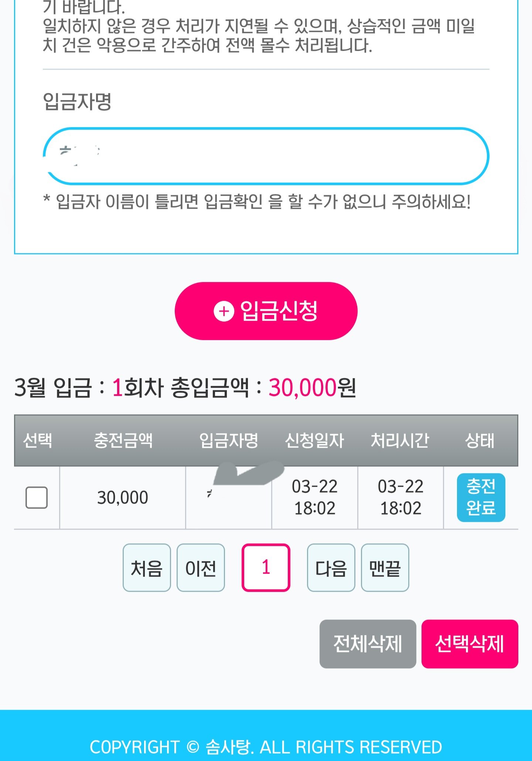Click the 처리시간 column header

pyautogui.click(x=400, y=440)
